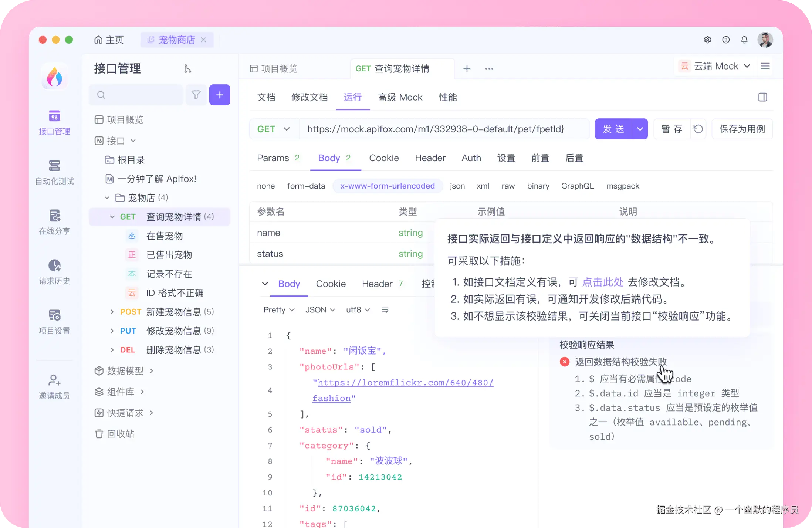Collapse the 宠物店 folder in the tree

click(106, 198)
